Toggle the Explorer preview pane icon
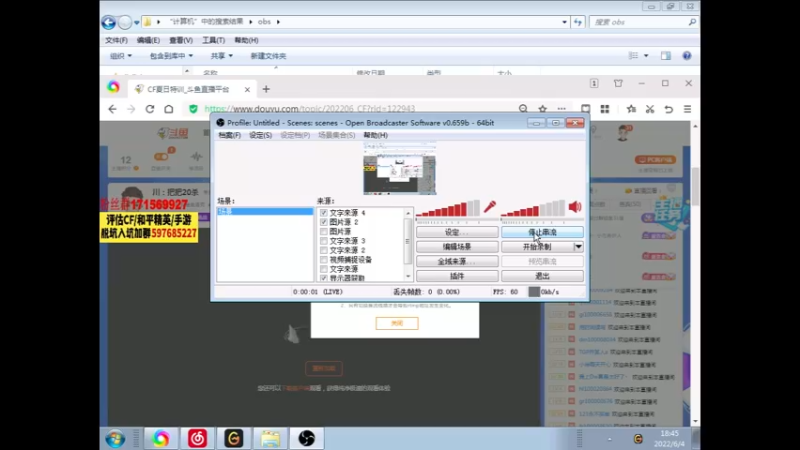 pos(666,56)
